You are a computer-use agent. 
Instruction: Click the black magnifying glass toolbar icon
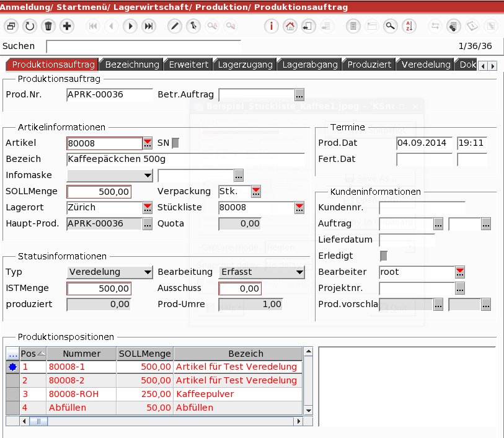[x=391, y=26]
